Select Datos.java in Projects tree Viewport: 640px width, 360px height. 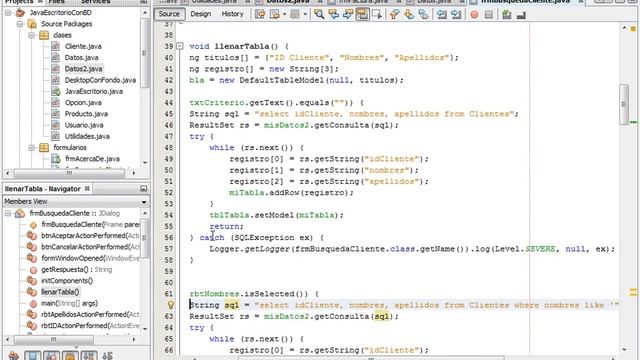81,58
